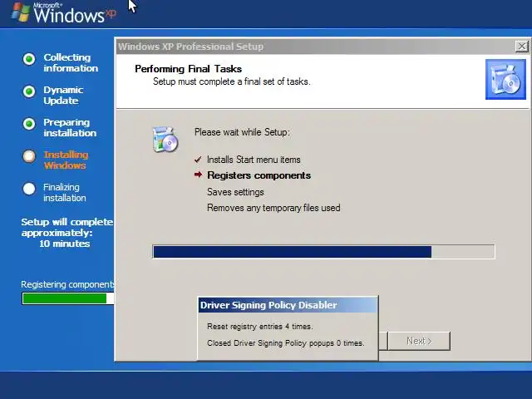The height and width of the screenshot is (399, 532).
Task: Click the Windows XP Professional Setup title bar
Action: (323, 47)
